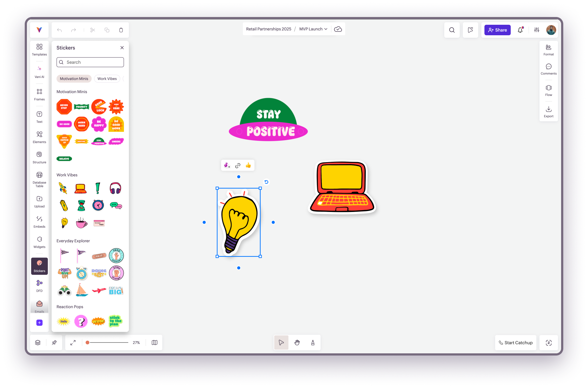Open the DFD shapes panel
Viewport: 588px width, 388px height.
pos(39,286)
